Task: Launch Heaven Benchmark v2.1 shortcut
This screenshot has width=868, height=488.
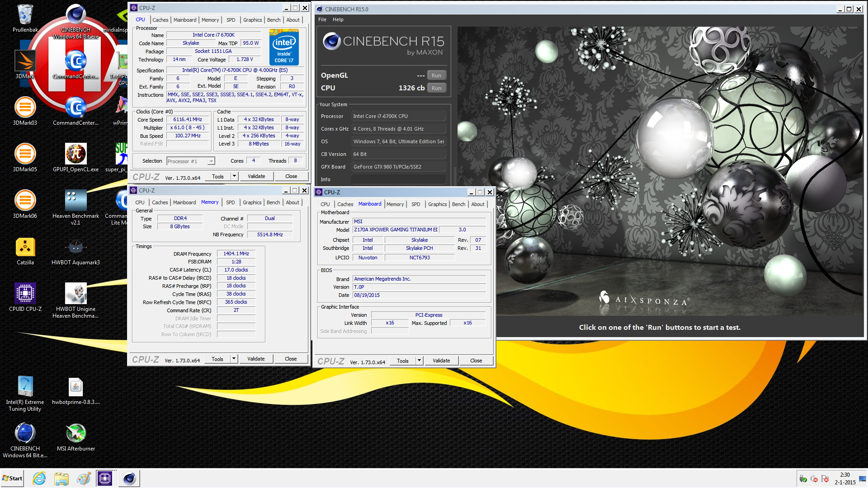Action: [75, 207]
